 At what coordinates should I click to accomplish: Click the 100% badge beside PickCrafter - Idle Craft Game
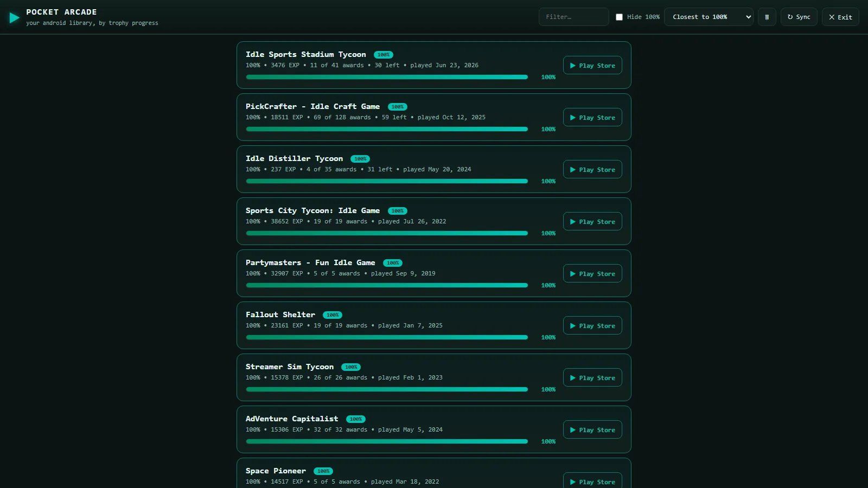point(398,107)
